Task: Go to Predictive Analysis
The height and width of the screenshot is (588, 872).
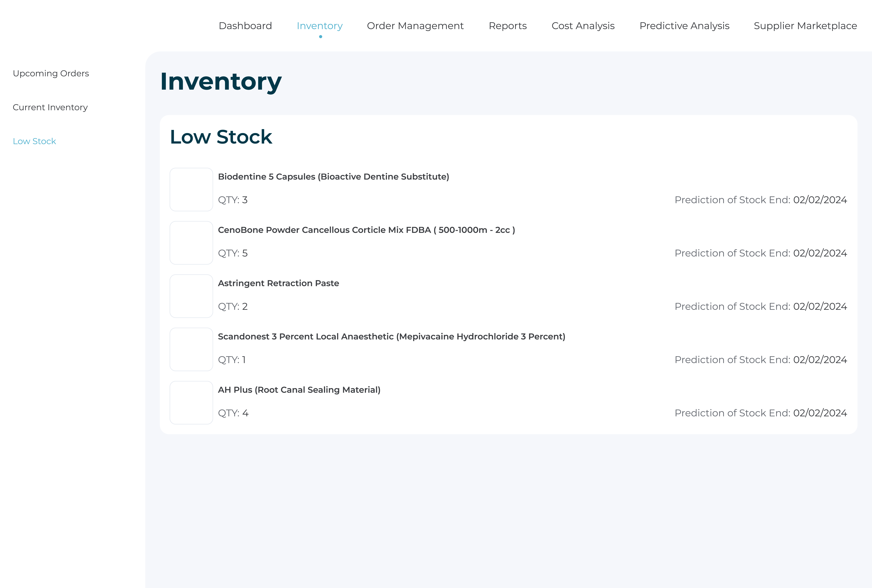Action: click(x=684, y=25)
